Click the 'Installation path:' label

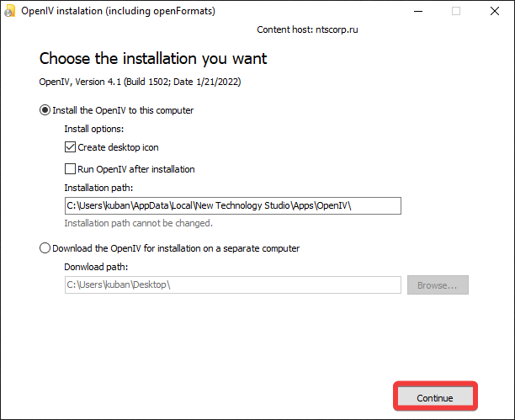coord(98,188)
